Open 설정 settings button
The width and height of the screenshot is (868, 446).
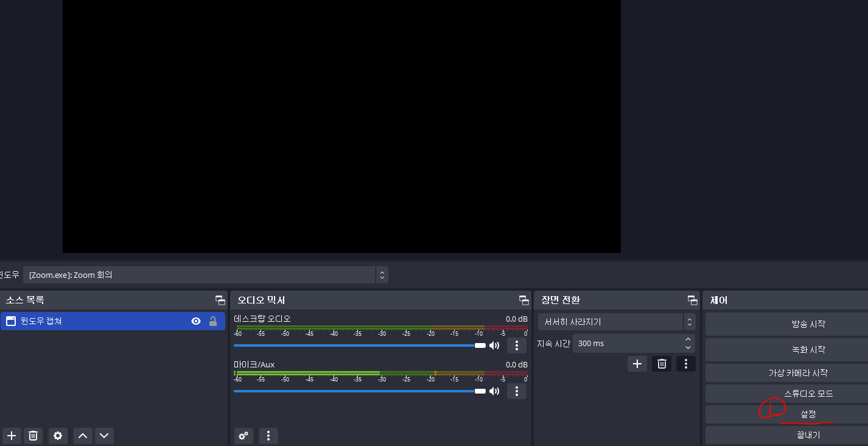click(808, 414)
